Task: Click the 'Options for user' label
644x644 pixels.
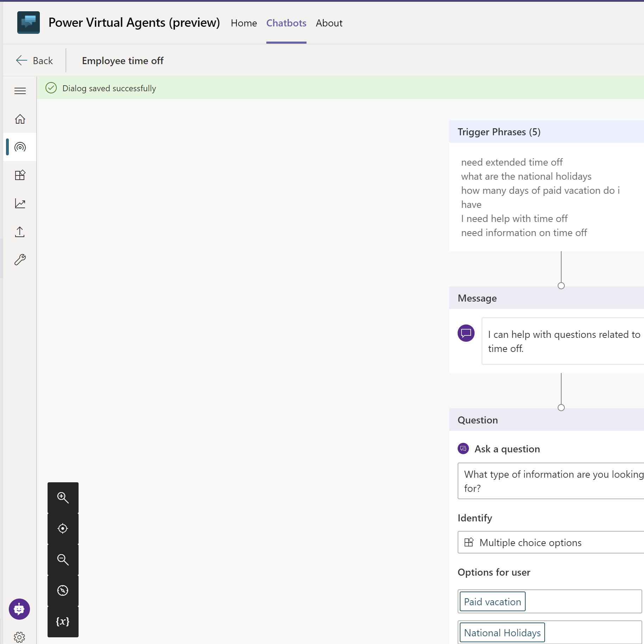Action: (x=494, y=572)
